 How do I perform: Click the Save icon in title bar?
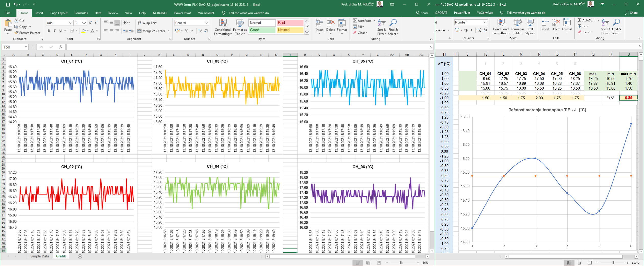point(8,5)
